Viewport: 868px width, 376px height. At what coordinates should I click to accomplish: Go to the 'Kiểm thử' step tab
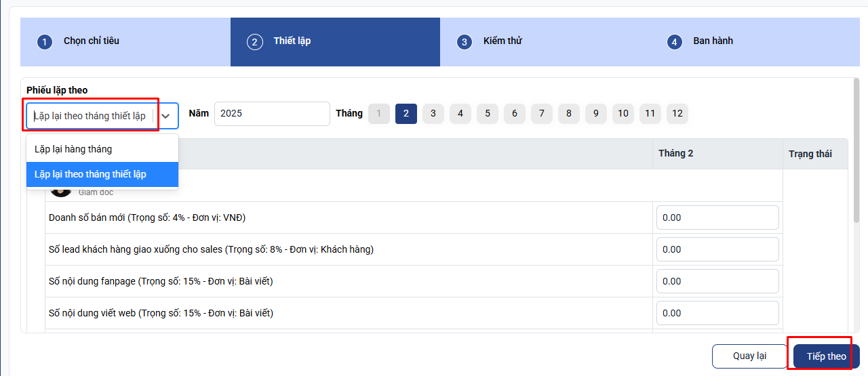502,41
